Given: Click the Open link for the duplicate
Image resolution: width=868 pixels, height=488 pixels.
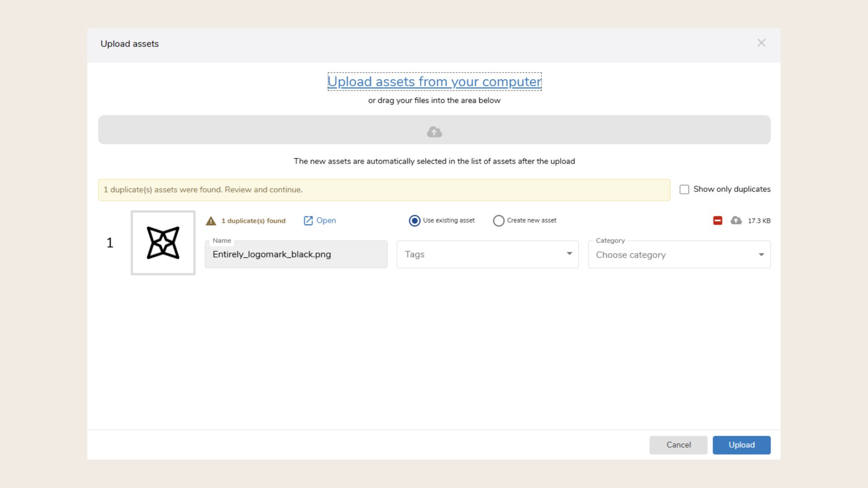Looking at the screenshot, I should pos(326,221).
